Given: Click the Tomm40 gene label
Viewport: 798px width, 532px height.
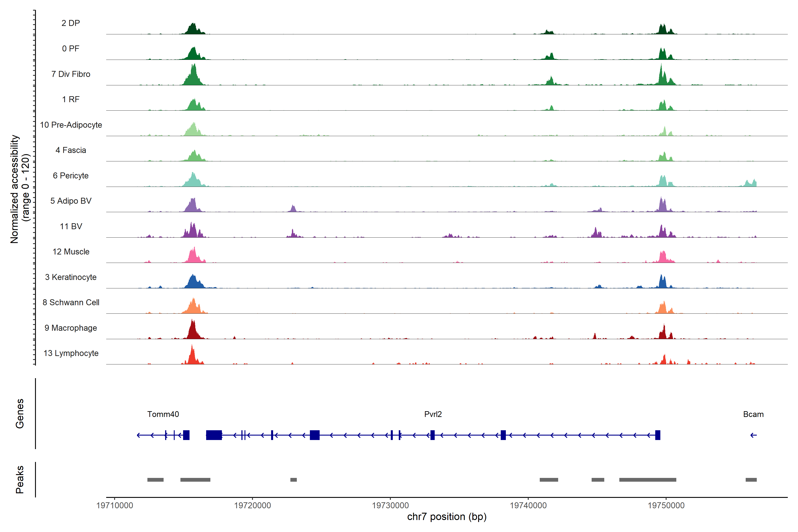Looking at the screenshot, I should tap(163, 414).
